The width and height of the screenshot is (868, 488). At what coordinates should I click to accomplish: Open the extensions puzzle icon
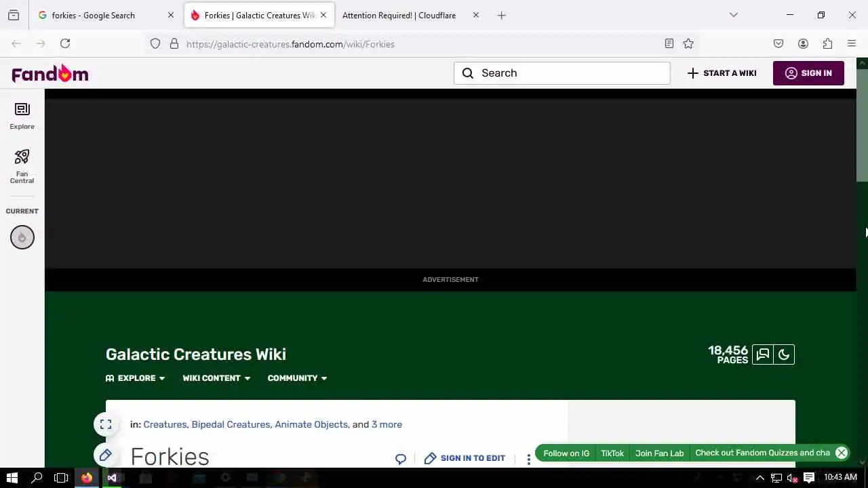pos(827,43)
